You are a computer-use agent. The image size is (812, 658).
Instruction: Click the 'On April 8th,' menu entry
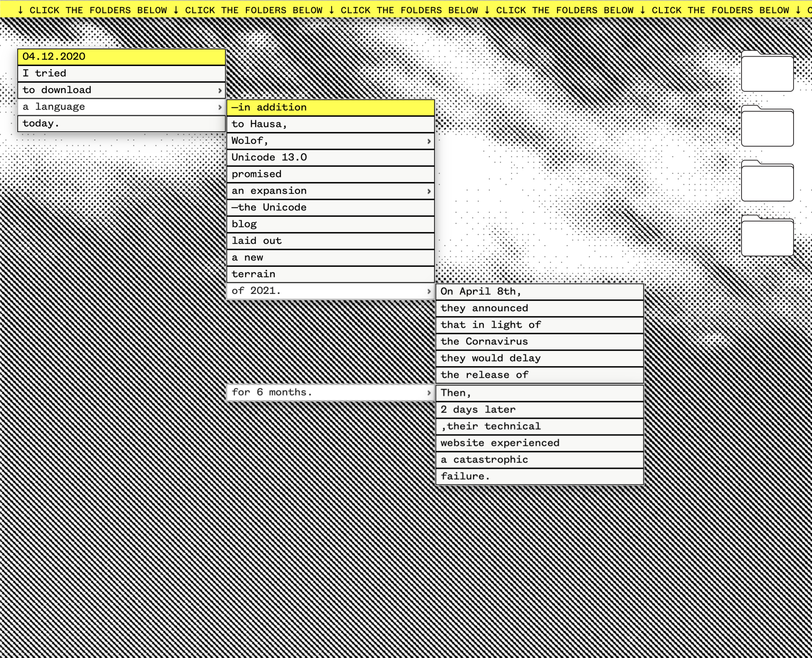coord(539,291)
